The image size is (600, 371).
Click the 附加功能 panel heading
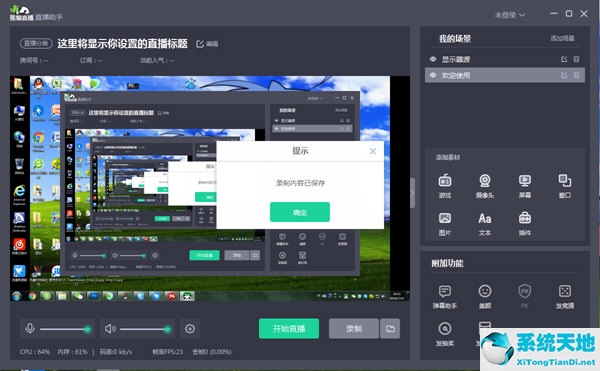tap(447, 263)
